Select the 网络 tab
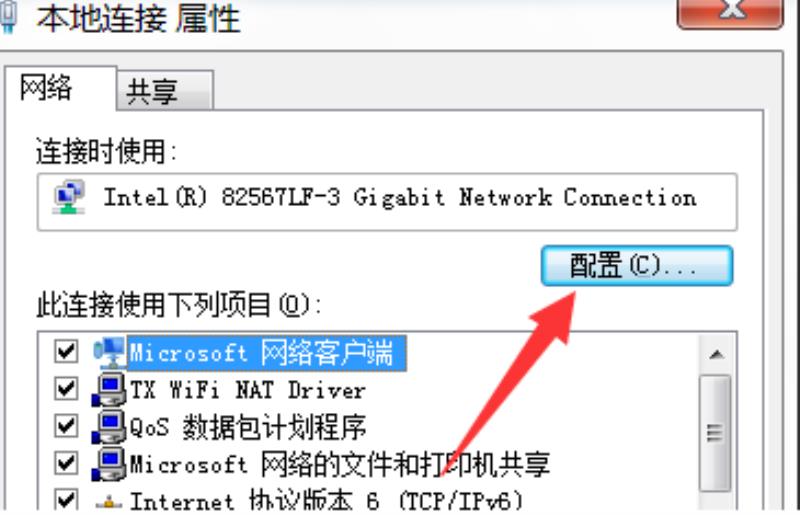This screenshot has width=800, height=515. [60, 88]
